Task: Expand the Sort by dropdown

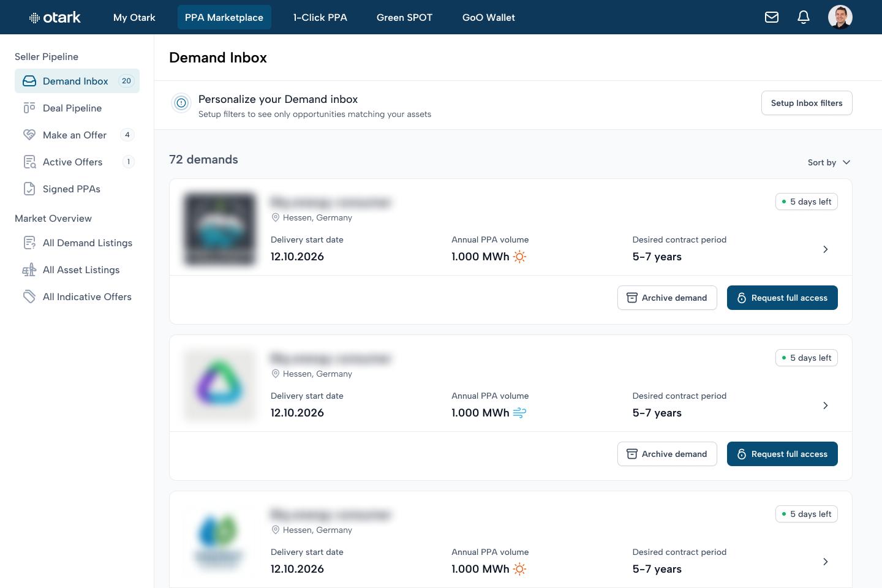Action: point(829,162)
